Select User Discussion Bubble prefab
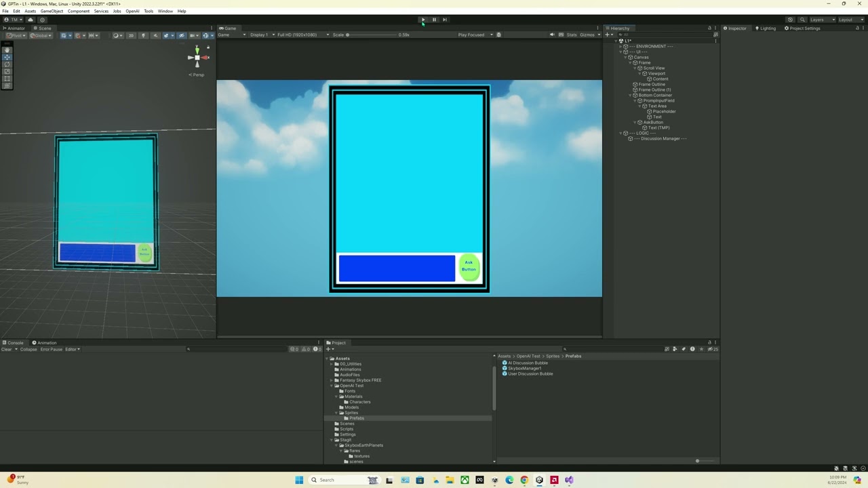868x488 pixels. pos(530,373)
